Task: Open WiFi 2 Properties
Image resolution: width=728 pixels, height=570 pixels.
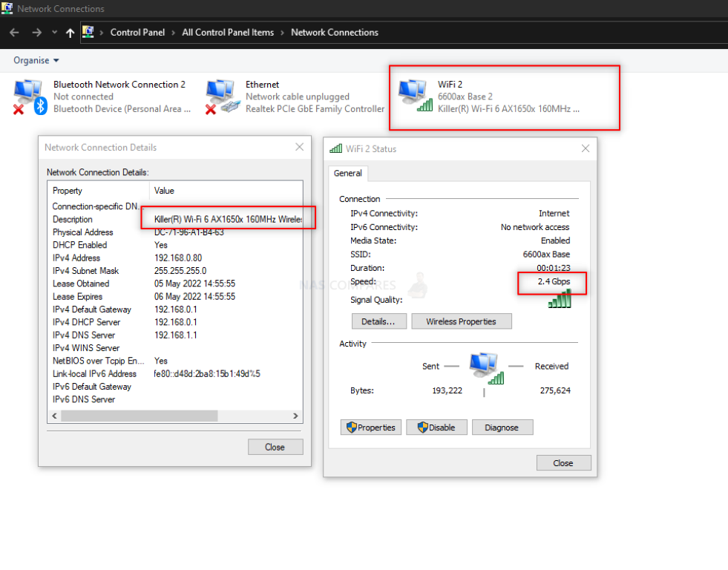Action: (x=371, y=427)
